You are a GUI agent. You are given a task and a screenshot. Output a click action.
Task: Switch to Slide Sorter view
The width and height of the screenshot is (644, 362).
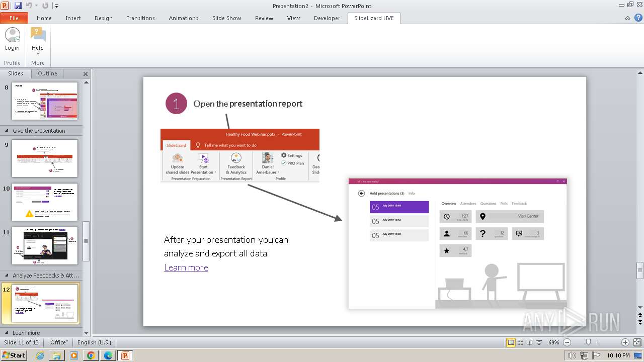pyautogui.click(x=521, y=342)
